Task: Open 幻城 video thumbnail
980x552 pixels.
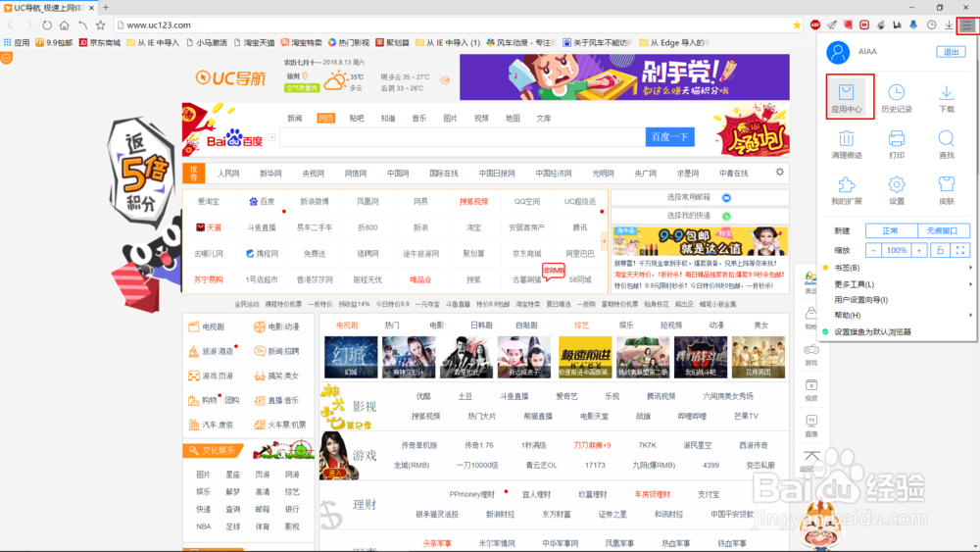Action: click(x=351, y=357)
